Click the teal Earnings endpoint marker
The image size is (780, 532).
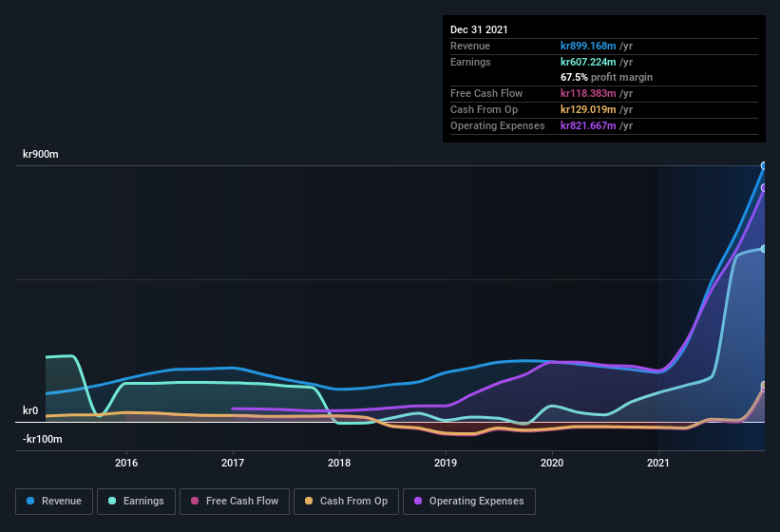click(x=764, y=249)
